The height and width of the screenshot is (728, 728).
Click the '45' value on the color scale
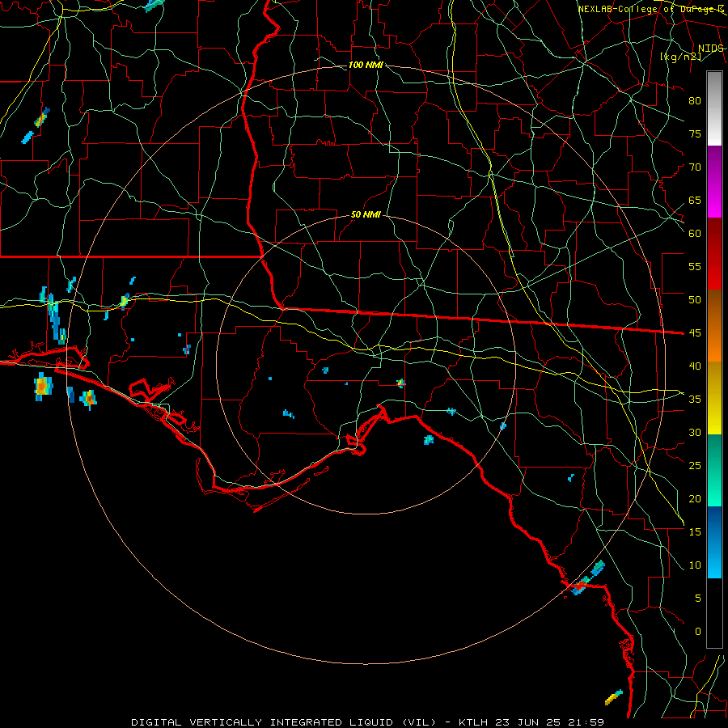[x=695, y=333]
